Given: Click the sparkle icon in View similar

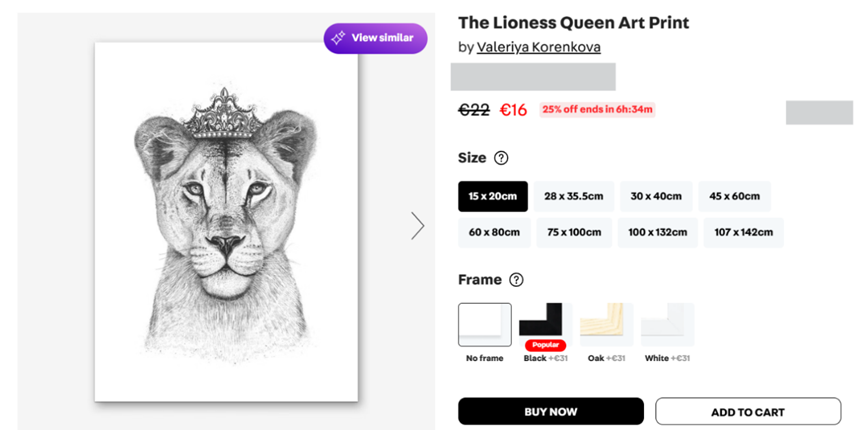Looking at the screenshot, I should 339,38.
